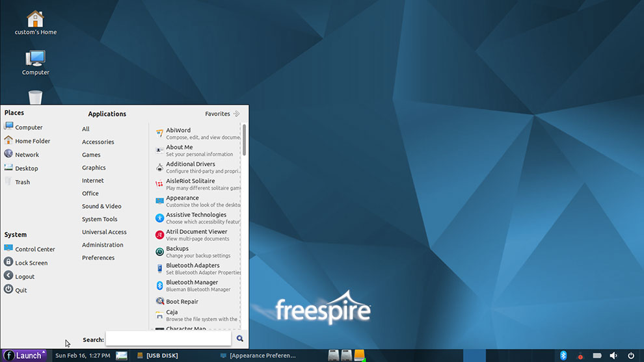Open Appearance application entry

point(198,201)
